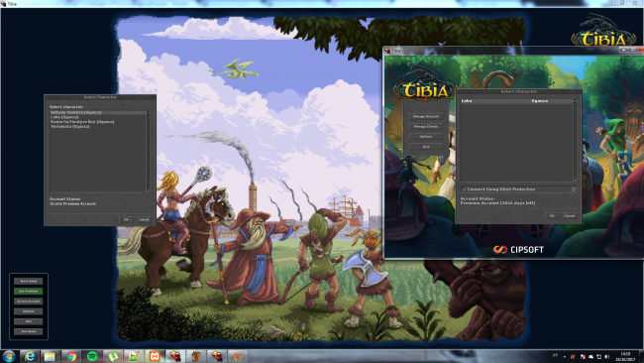Click Get Premium green button
The width and height of the screenshot is (644, 363).
(29, 291)
